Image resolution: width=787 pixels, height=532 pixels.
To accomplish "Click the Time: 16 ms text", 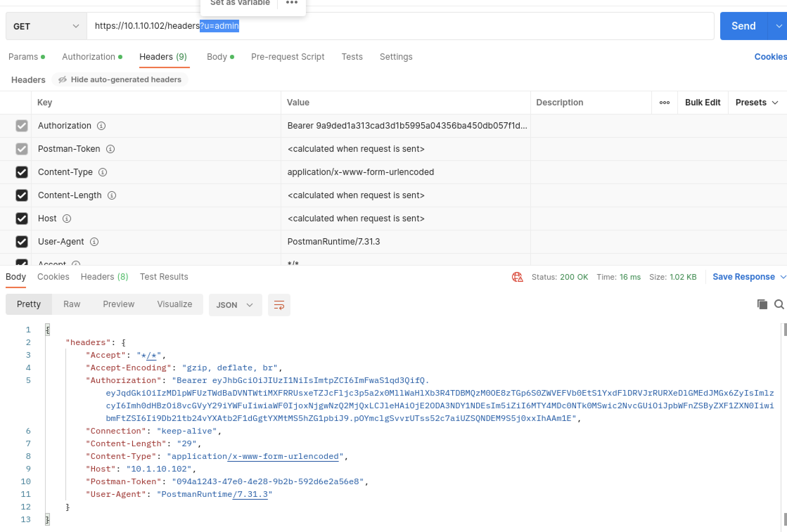I will coord(619,277).
